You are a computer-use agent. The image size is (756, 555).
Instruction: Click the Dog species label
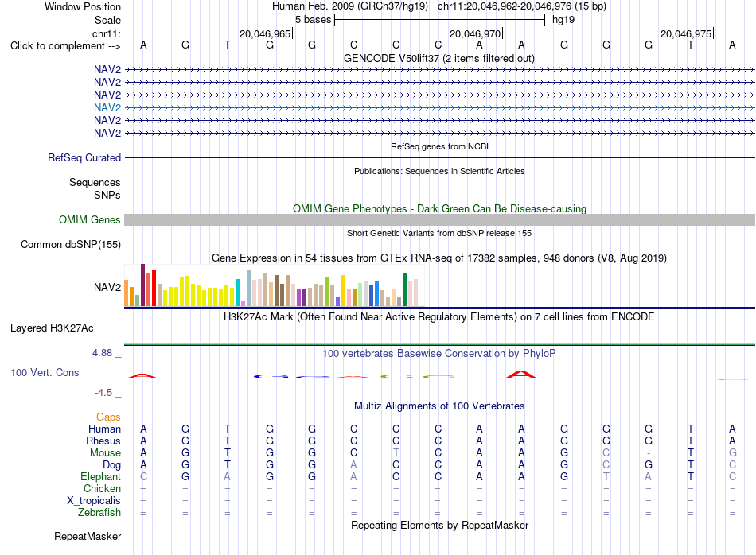point(111,465)
